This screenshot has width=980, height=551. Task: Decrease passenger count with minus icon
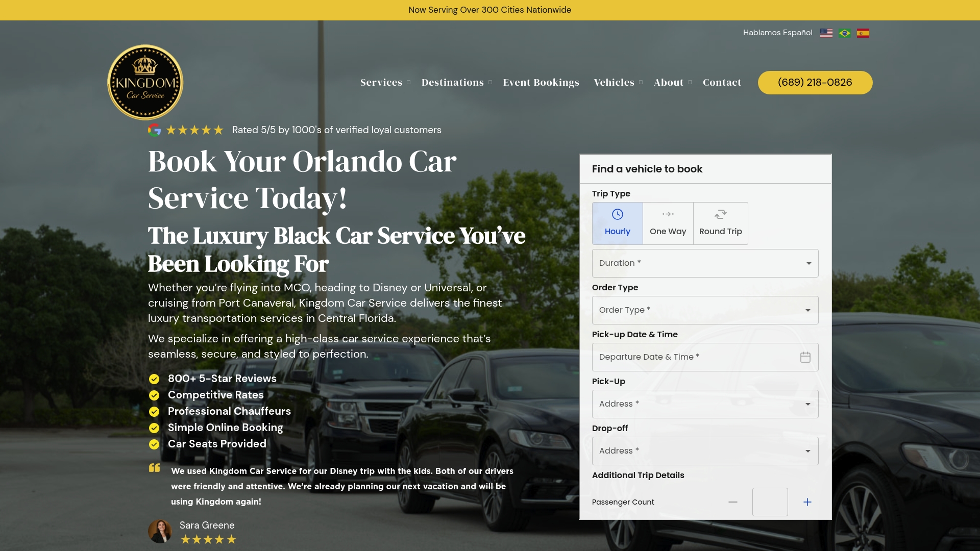[x=733, y=502]
